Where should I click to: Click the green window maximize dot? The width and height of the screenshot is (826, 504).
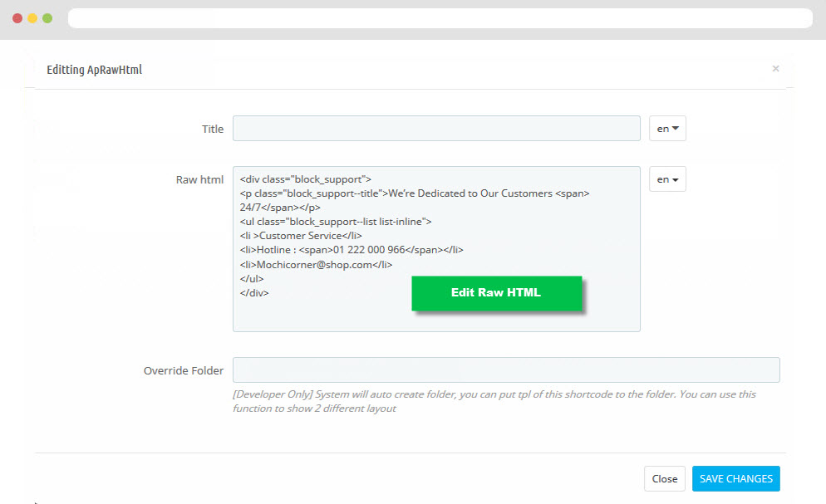coord(47,18)
